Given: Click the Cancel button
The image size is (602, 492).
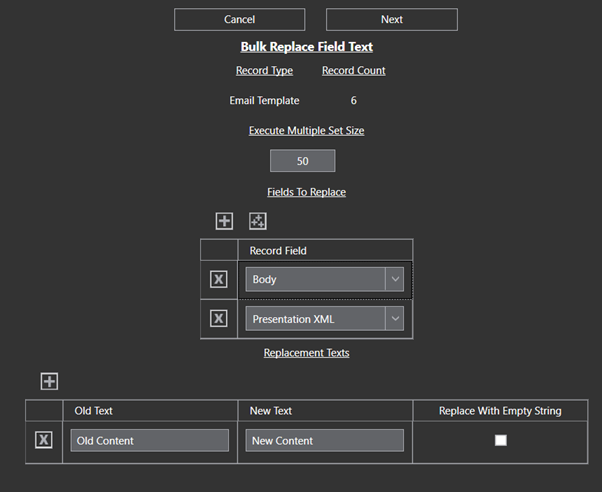Looking at the screenshot, I should 239,19.
